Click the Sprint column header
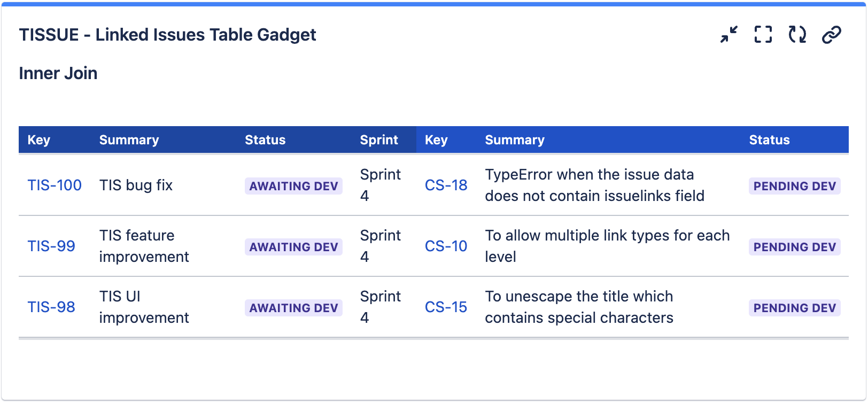Image resolution: width=868 pixels, height=403 pixels. [379, 140]
